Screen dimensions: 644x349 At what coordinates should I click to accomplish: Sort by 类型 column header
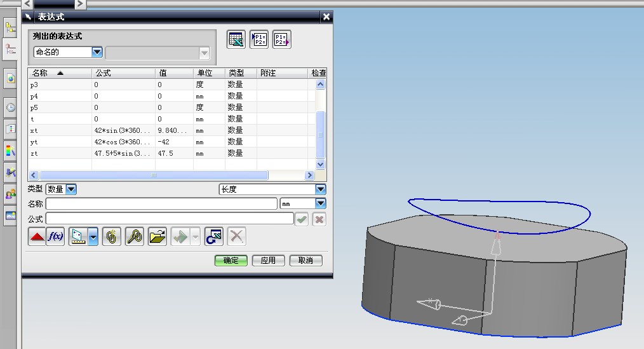[x=241, y=73]
